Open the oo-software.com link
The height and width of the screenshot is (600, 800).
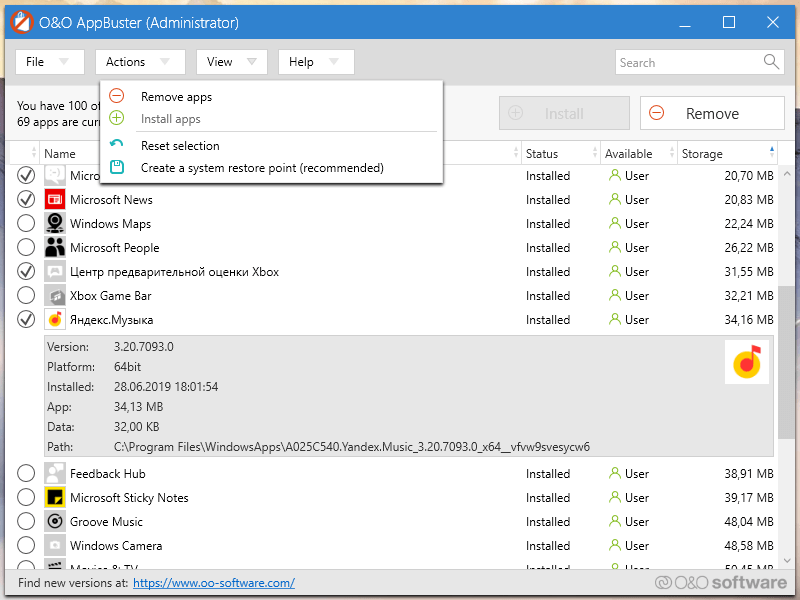tap(214, 583)
